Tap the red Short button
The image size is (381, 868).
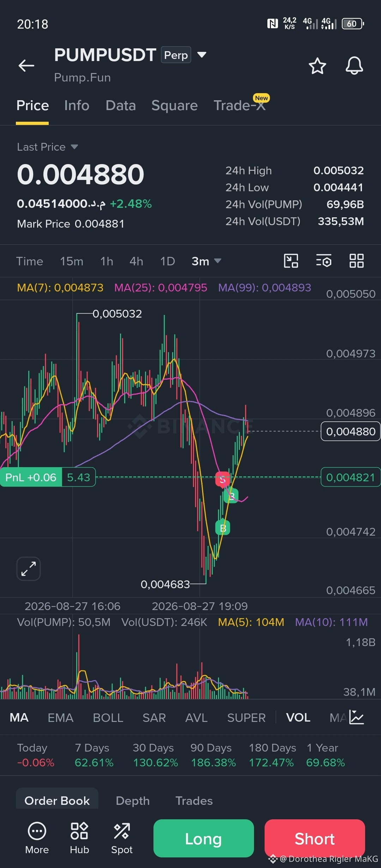tap(315, 838)
